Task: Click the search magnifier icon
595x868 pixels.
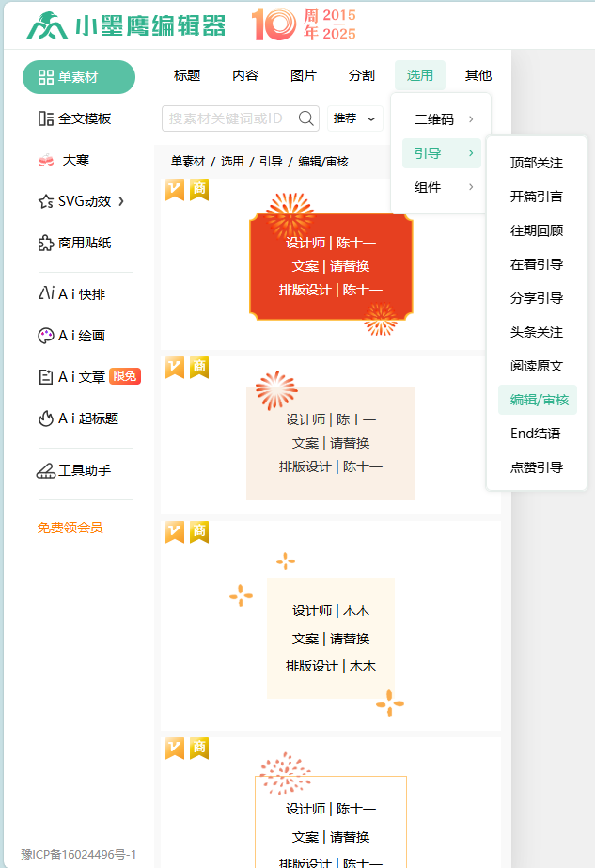Action: pos(306,118)
